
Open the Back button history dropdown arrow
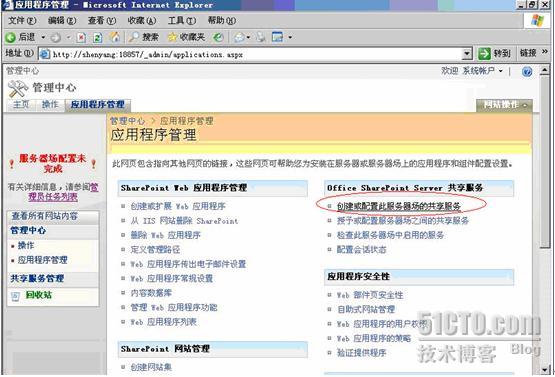(43, 37)
